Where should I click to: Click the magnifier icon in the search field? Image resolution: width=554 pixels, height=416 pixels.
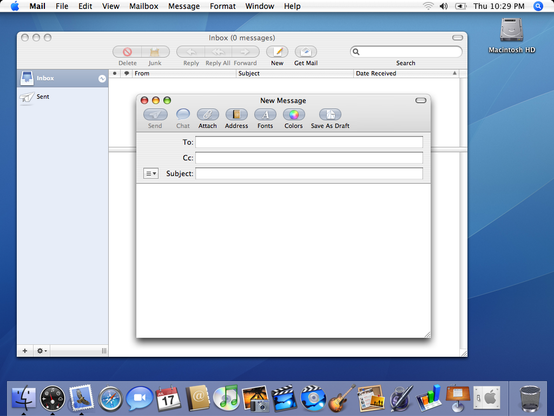(356, 52)
